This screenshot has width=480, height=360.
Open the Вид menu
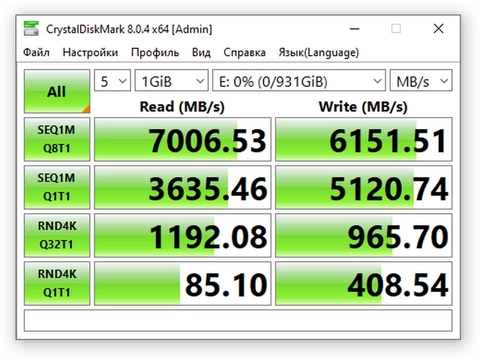tap(201, 52)
